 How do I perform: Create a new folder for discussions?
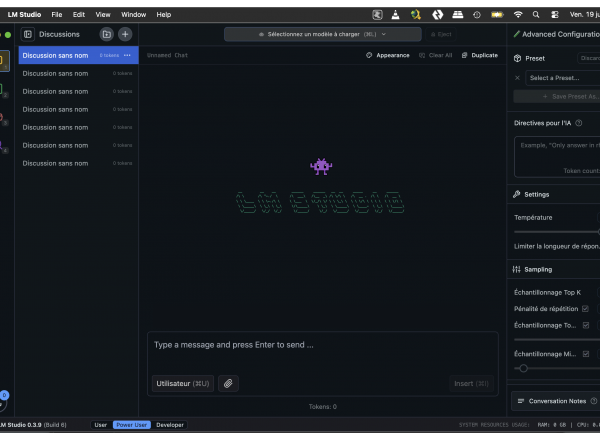pyautogui.click(x=107, y=34)
